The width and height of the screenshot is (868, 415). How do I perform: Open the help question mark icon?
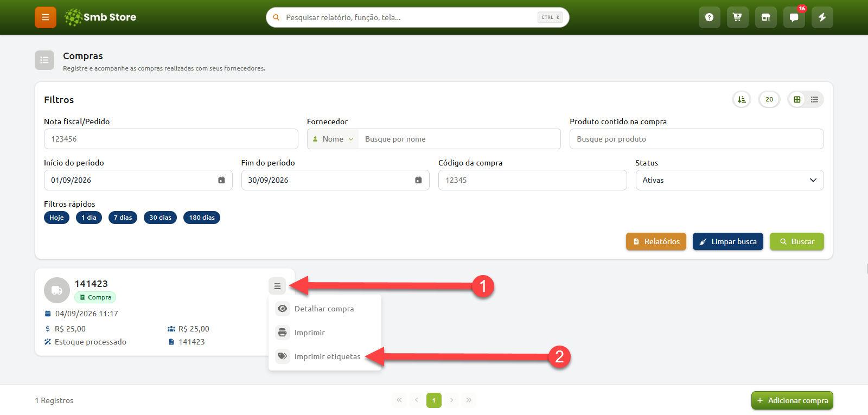pos(710,17)
